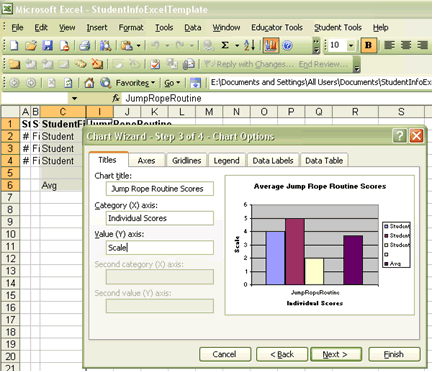The height and width of the screenshot is (372, 433).
Task: Select column header S
Action: point(401,112)
